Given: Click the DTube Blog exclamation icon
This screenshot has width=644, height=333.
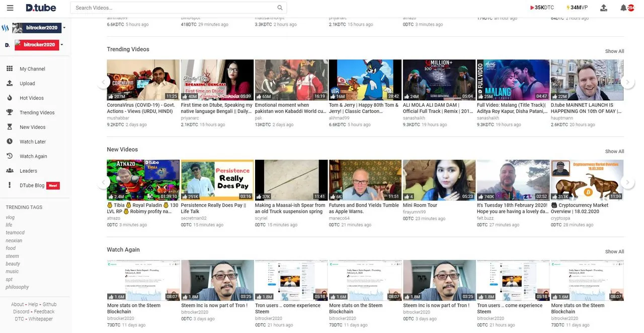Looking at the screenshot, I should click(10, 185).
